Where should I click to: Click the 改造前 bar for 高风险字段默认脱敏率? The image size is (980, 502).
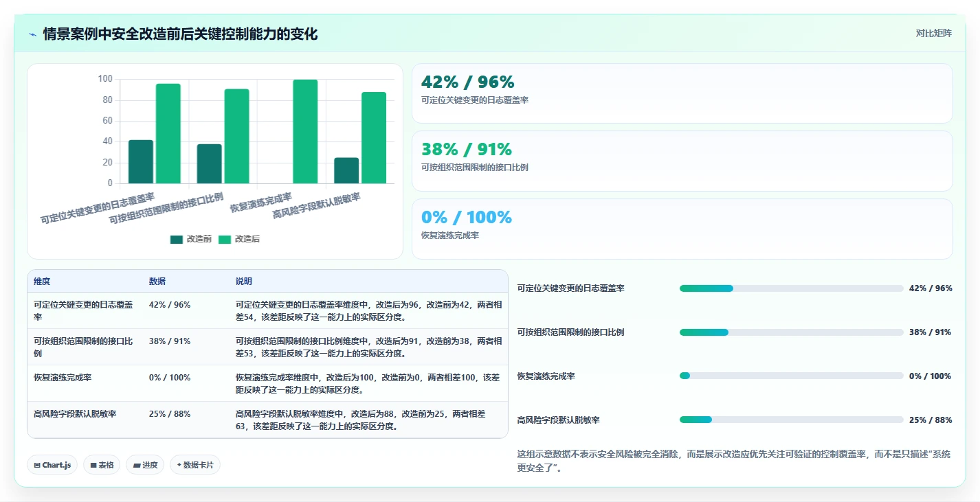coord(347,171)
